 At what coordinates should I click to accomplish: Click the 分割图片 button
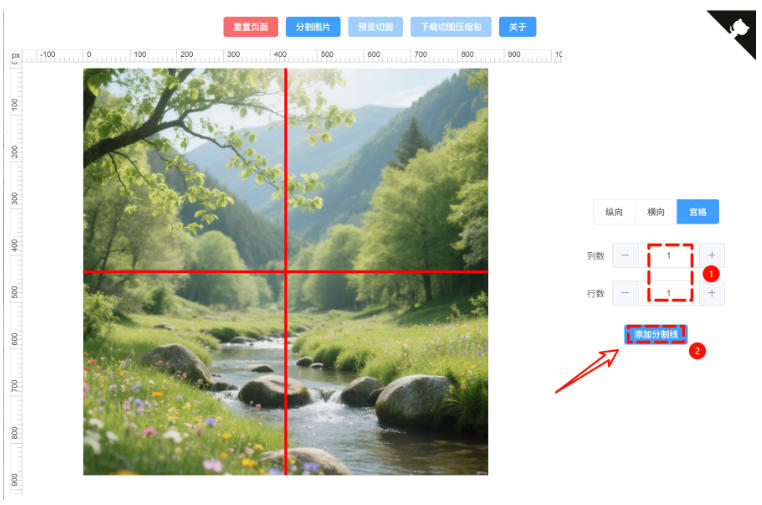coord(313,27)
